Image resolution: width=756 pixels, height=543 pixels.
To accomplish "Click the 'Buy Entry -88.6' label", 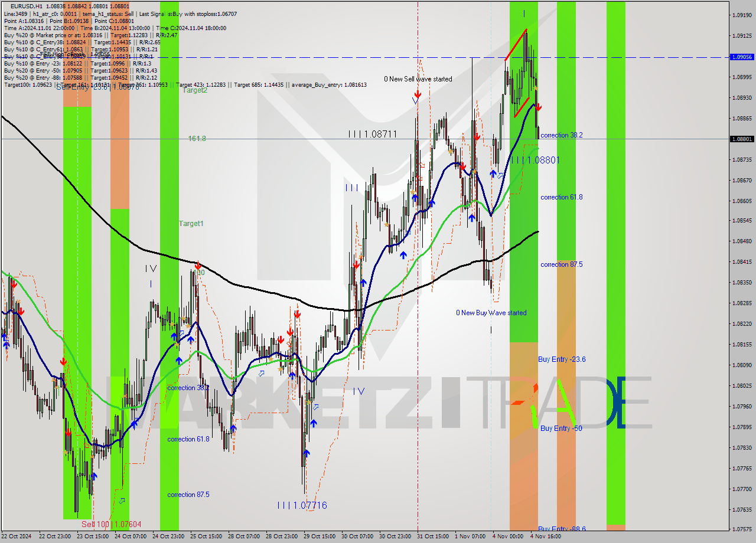I will (562, 529).
